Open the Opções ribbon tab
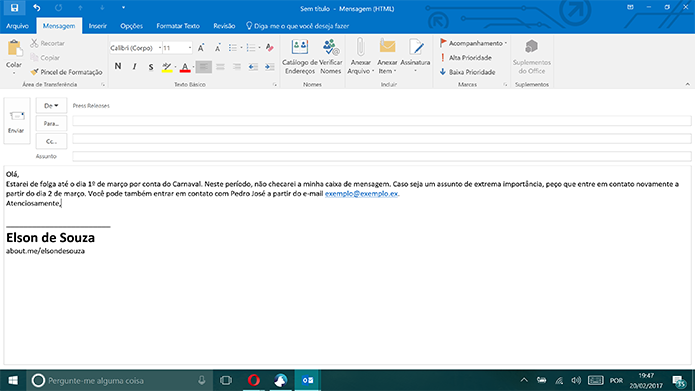 (x=132, y=26)
